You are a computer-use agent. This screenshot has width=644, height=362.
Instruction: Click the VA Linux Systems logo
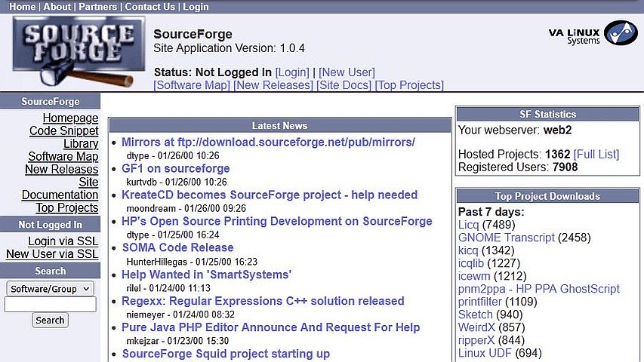(593, 33)
